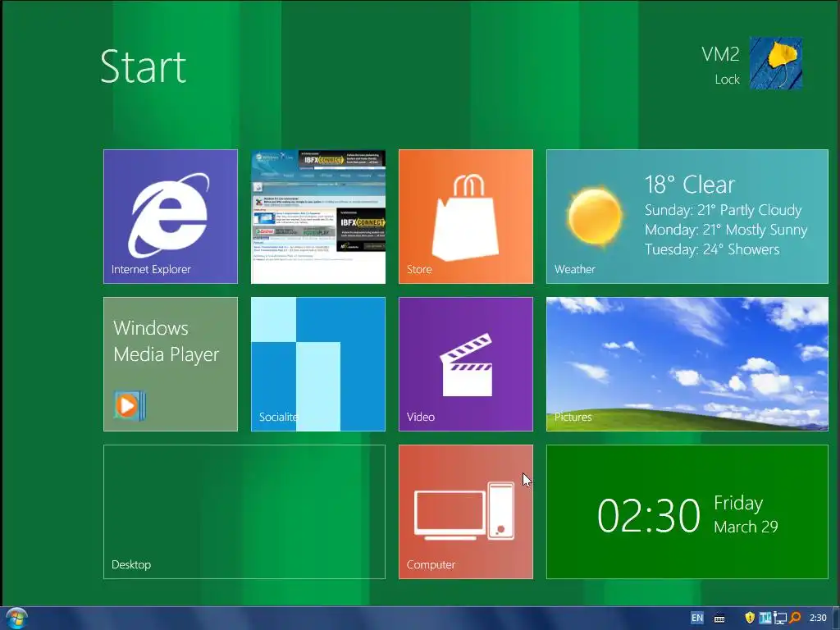Open the on-screen keyboard tray icon
The width and height of the screenshot is (840, 630).
click(719, 619)
